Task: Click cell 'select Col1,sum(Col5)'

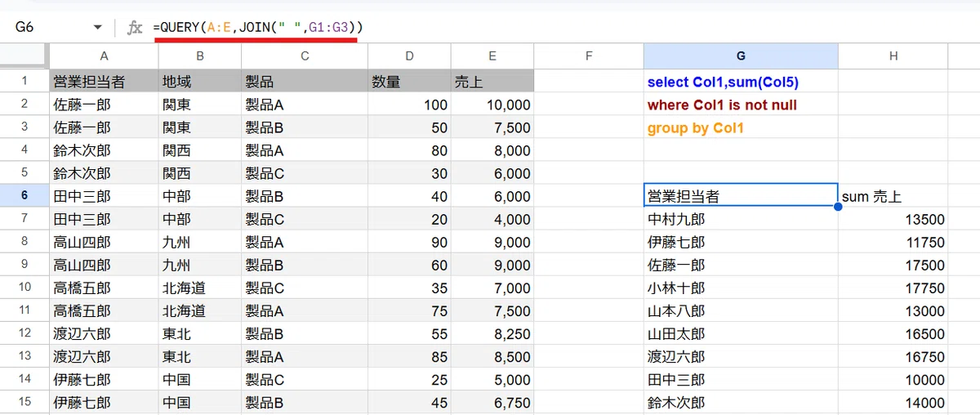Action: coord(741,82)
